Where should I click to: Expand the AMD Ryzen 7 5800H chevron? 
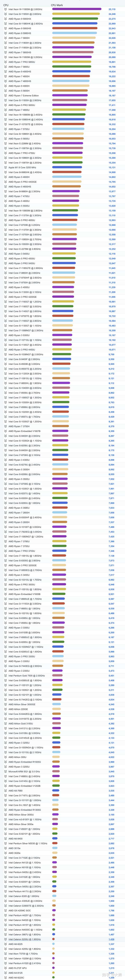(5, 38)
